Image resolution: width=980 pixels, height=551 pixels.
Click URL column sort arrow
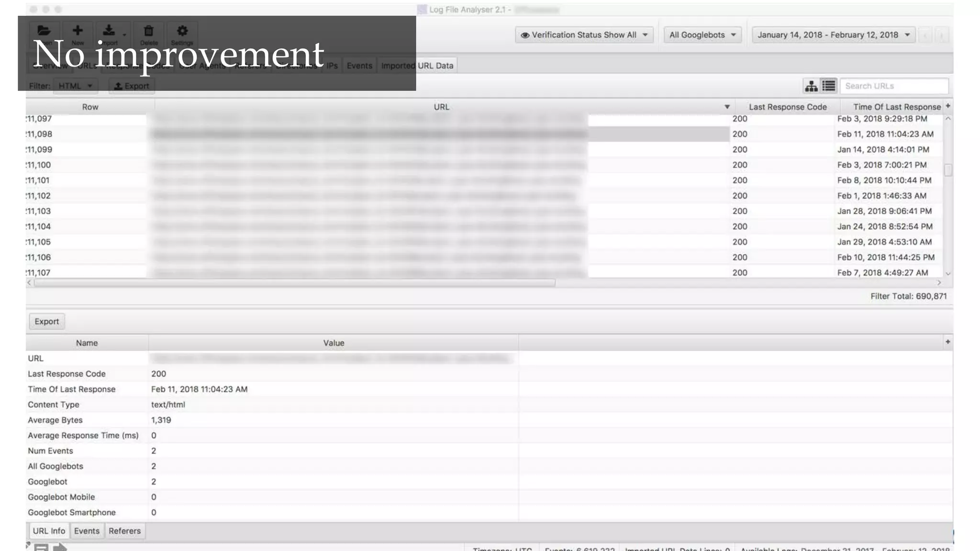pyautogui.click(x=727, y=107)
